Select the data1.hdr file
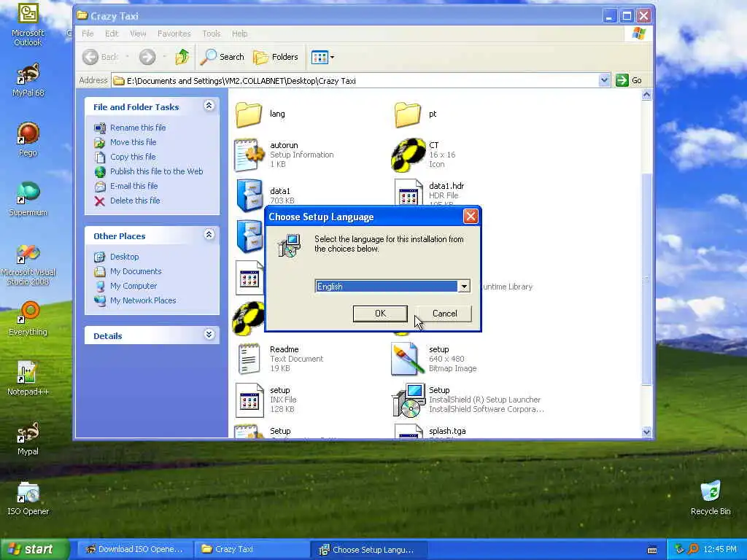 [429, 192]
